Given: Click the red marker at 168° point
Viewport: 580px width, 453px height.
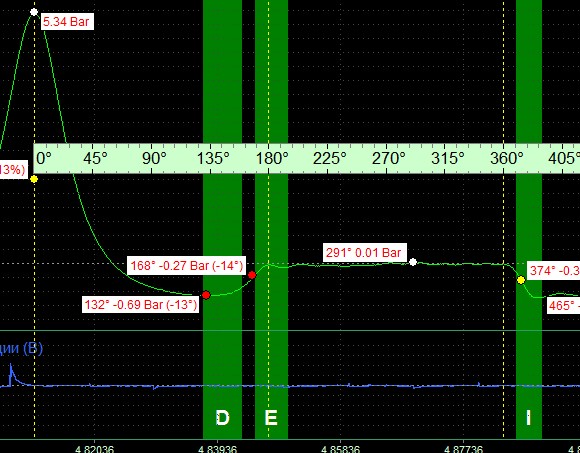Looking at the screenshot, I should pos(252,275).
